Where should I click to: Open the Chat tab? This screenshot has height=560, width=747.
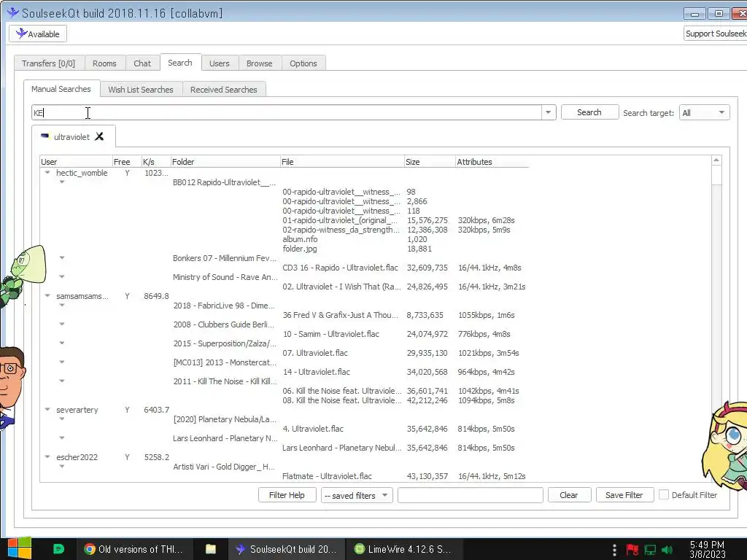[x=142, y=63]
